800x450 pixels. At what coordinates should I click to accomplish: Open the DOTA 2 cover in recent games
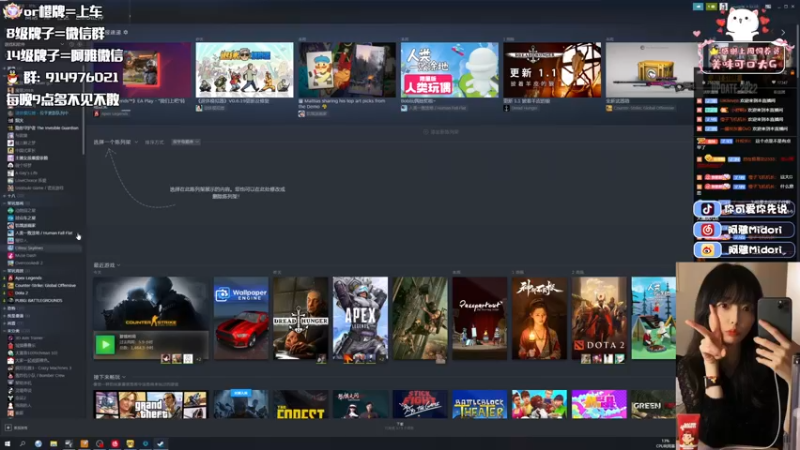coord(599,318)
